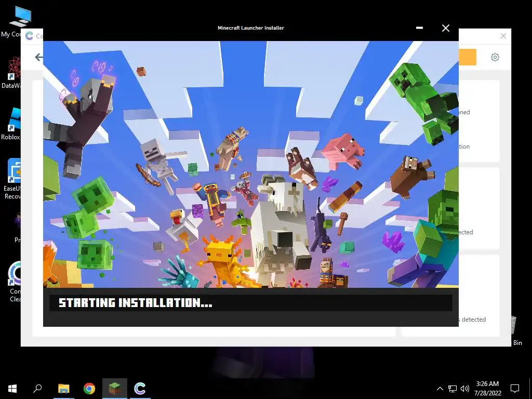Open File Explorer from the taskbar

pyautogui.click(x=64, y=388)
